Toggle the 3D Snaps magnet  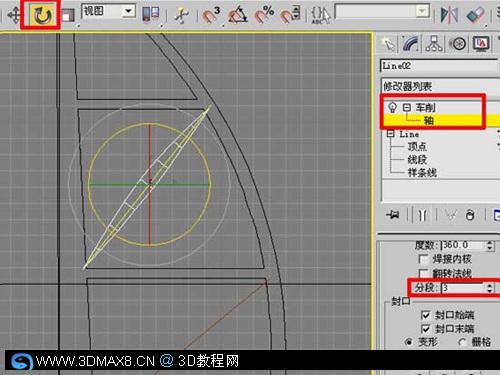pyautogui.click(x=212, y=15)
